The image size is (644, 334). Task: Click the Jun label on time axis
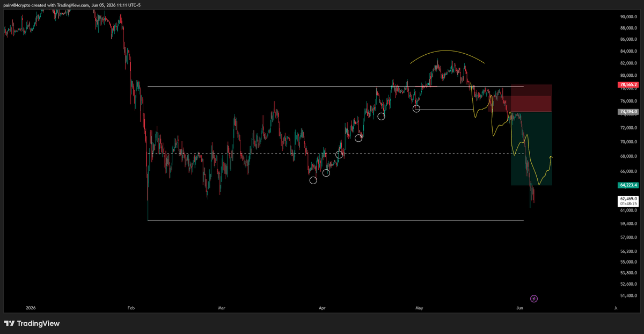coord(519,309)
